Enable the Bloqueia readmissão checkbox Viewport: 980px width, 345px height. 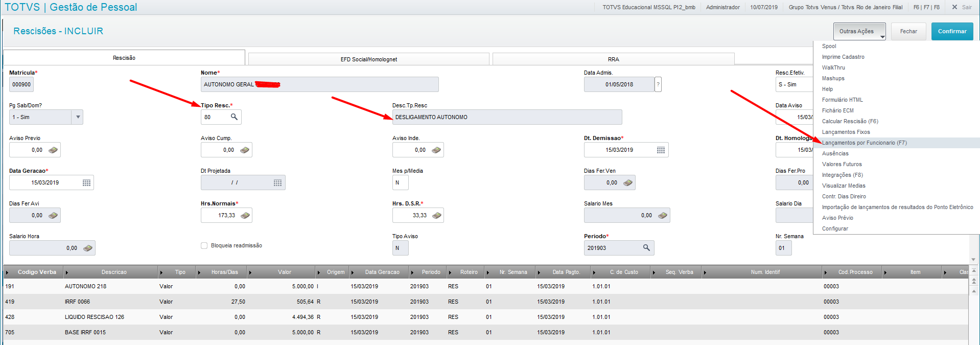click(x=204, y=245)
